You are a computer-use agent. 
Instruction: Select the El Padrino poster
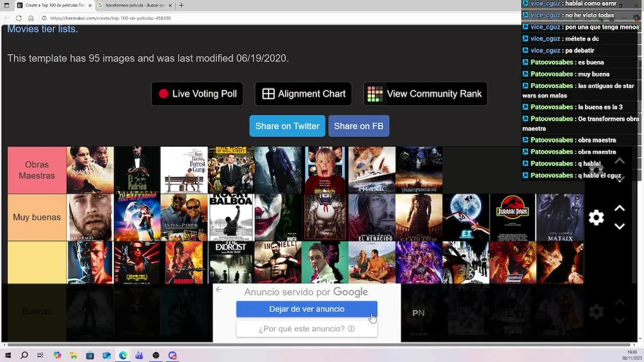[137, 170]
